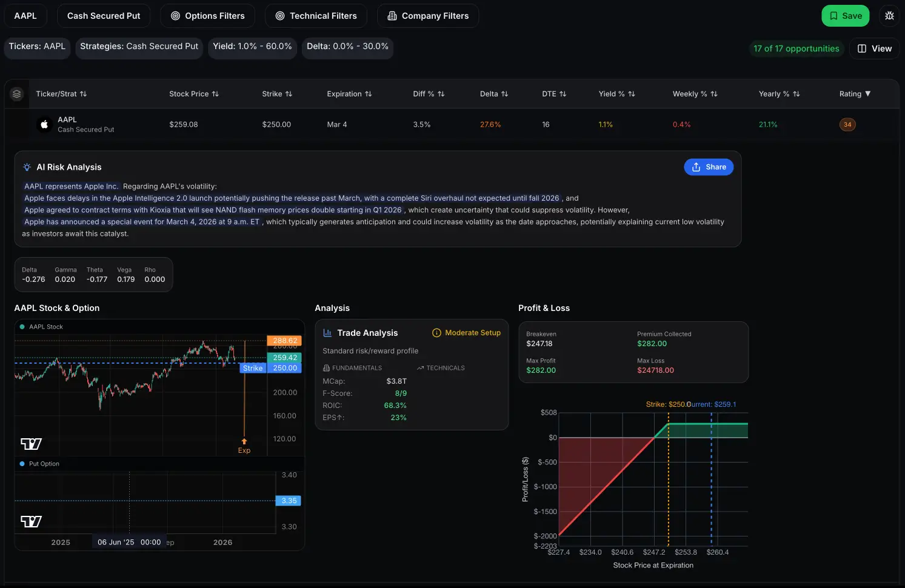905x588 pixels.
Task: Click the Premium Collected $282.00 value
Action: click(x=652, y=344)
